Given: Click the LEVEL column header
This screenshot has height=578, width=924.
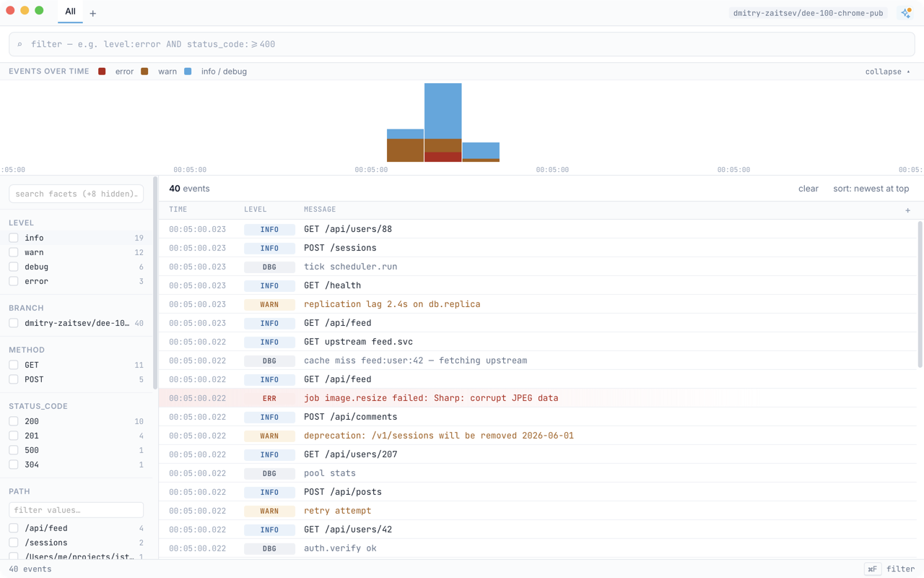Looking at the screenshot, I should 256,210.
